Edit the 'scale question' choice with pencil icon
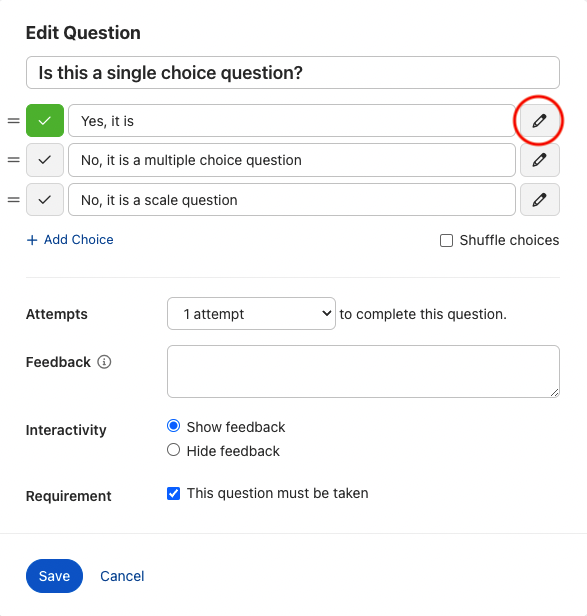The height and width of the screenshot is (616, 587). click(x=539, y=200)
